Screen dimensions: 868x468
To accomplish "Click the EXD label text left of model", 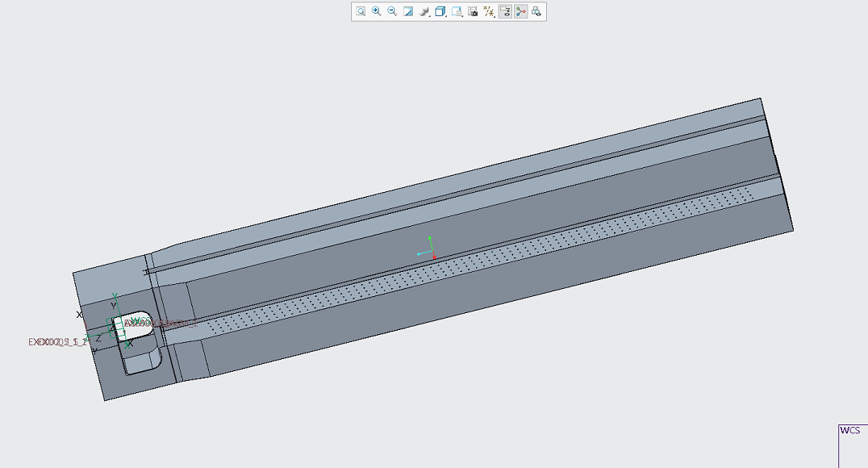I will 56,342.
